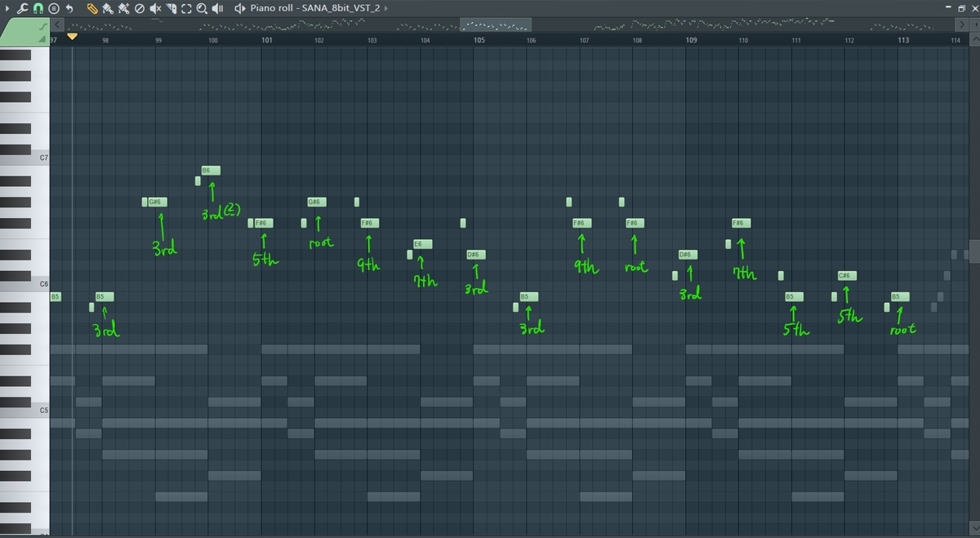980x538 pixels.
Task: Select the G#6 note near bar 102
Action: coord(317,202)
